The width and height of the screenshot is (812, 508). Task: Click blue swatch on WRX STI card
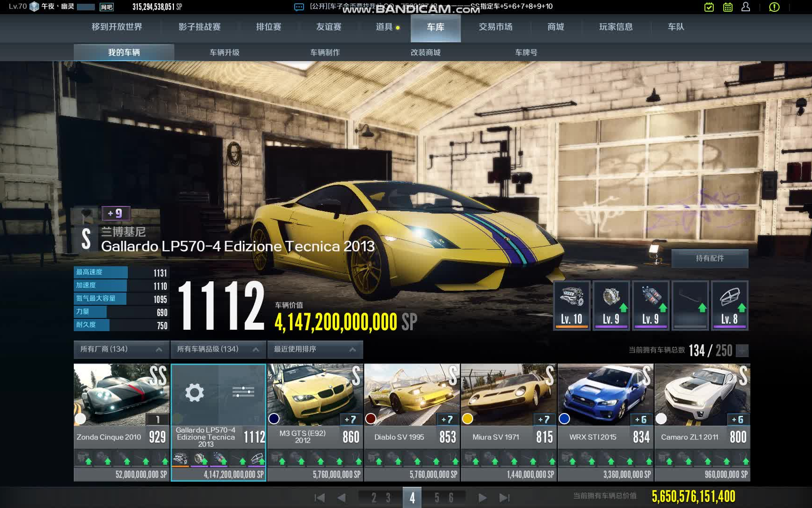coord(564,418)
